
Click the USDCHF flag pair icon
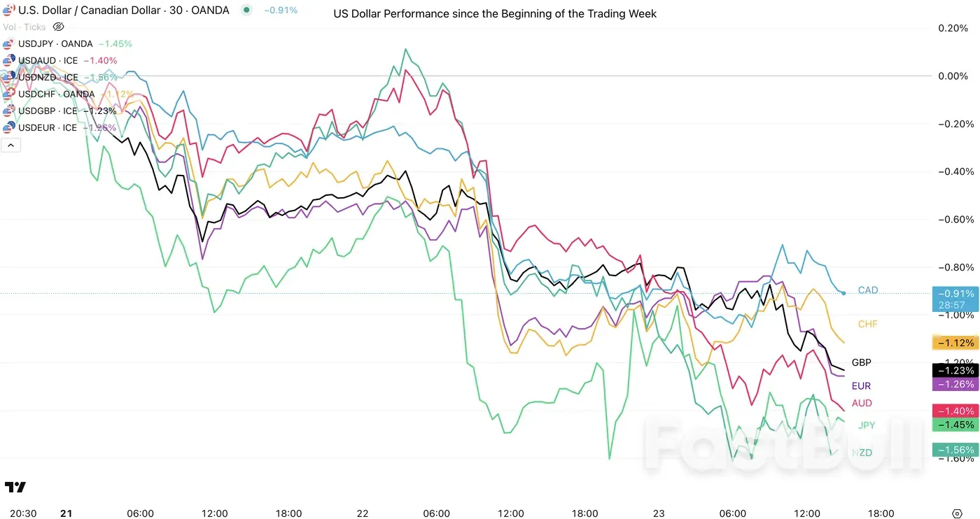pos(9,94)
